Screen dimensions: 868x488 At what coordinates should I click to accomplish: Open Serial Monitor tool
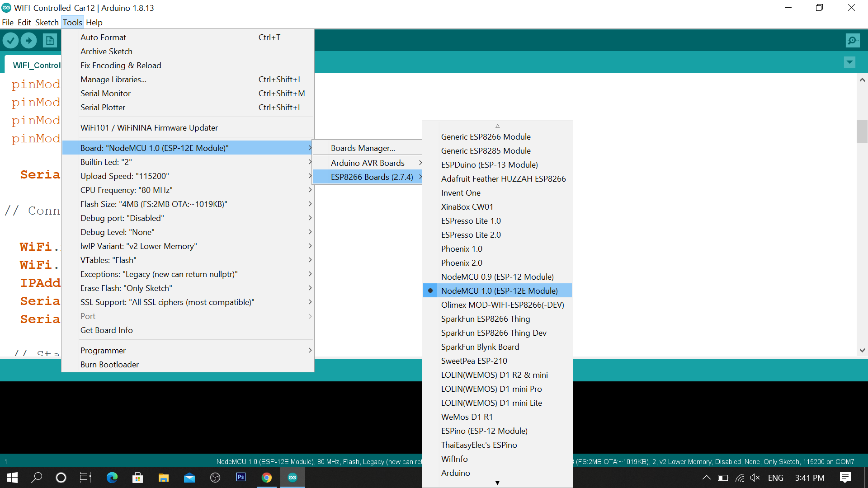tap(106, 93)
